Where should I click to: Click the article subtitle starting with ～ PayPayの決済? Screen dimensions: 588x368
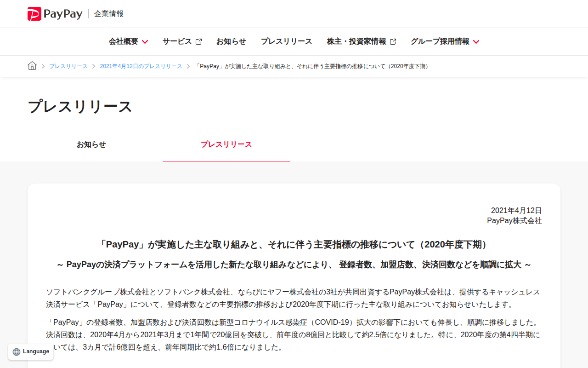pyautogui.click(x=294, y=265)
